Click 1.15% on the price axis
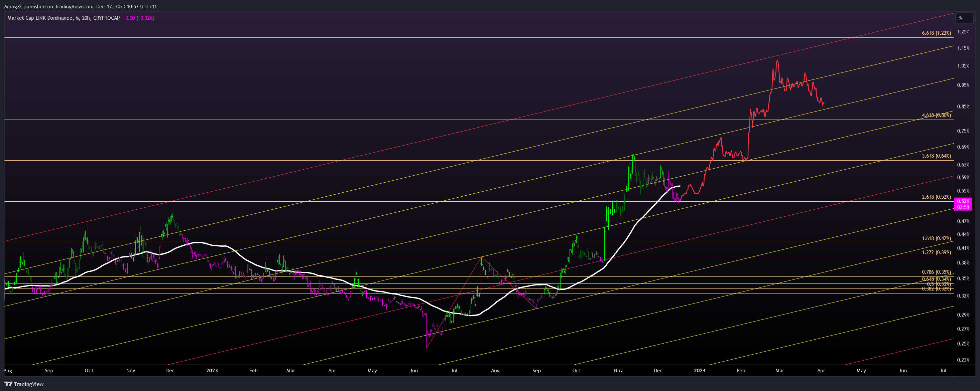Image resolution: width=980 pixels, height=391 pixels. click(963, 48)
